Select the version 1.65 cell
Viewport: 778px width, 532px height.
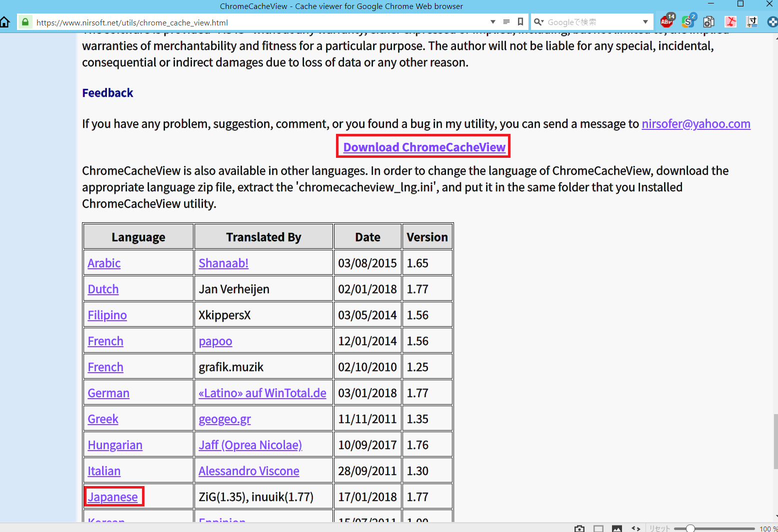pyautogui.click(x=427, y=263)
